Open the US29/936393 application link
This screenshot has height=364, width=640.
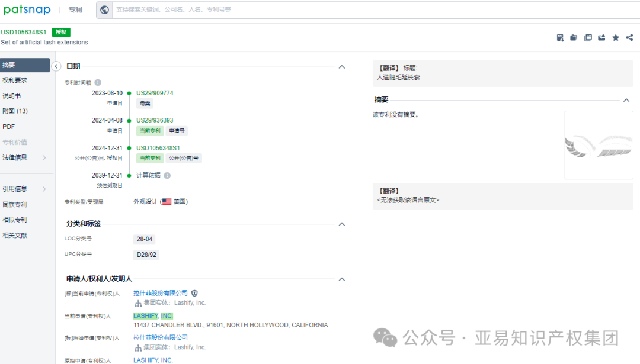155,120
